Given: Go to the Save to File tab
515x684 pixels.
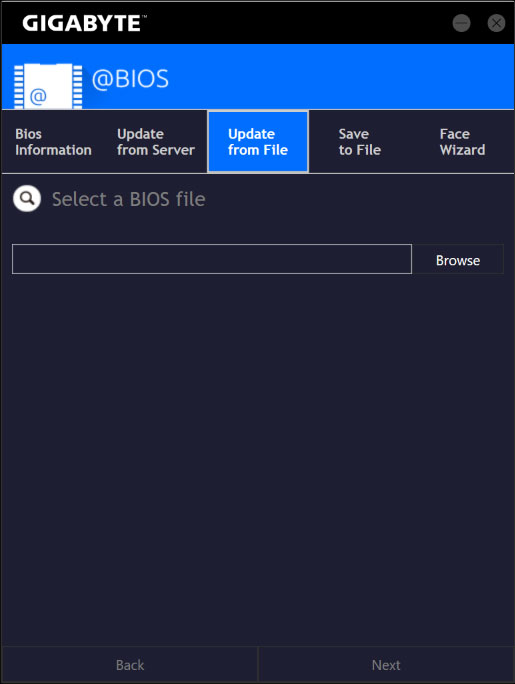Looking at the screenshot, I should coord(360,142).
